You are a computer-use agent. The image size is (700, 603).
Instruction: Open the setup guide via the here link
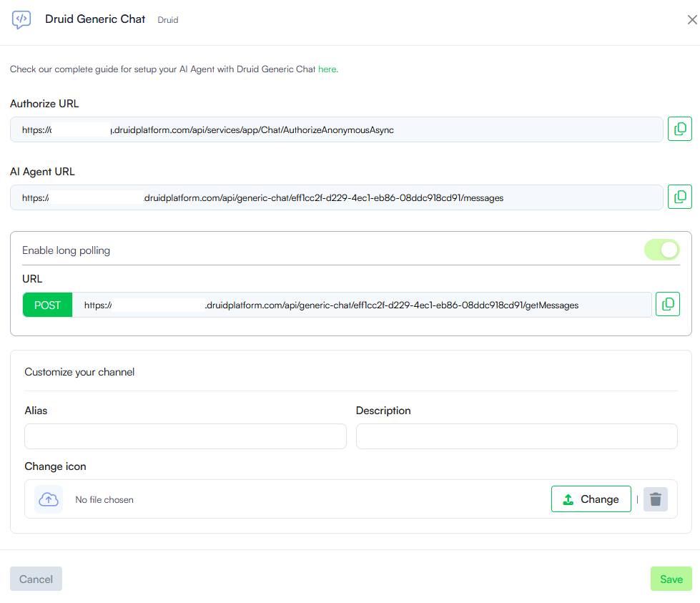327,69
